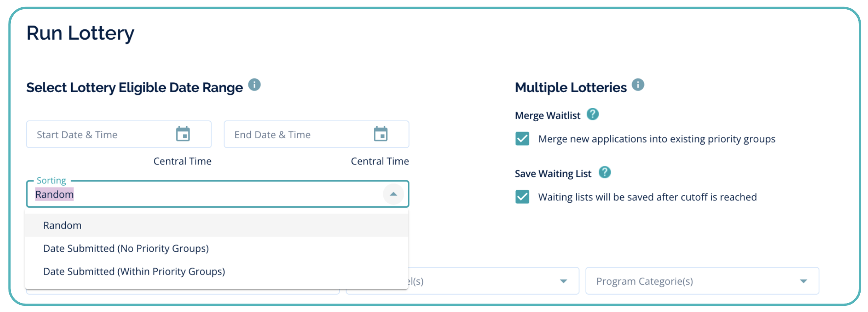
Task: Select Random sorting option from the list
Action: [62, 225]
